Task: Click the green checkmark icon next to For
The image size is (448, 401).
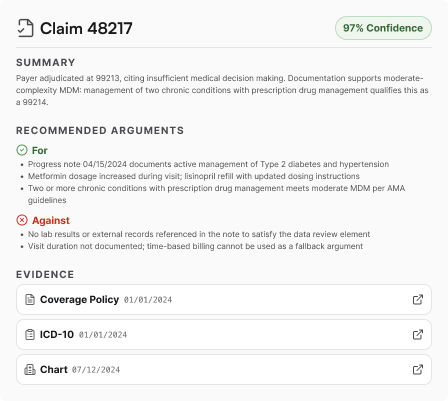Action: pyautogui.click(x=22, y=150)
